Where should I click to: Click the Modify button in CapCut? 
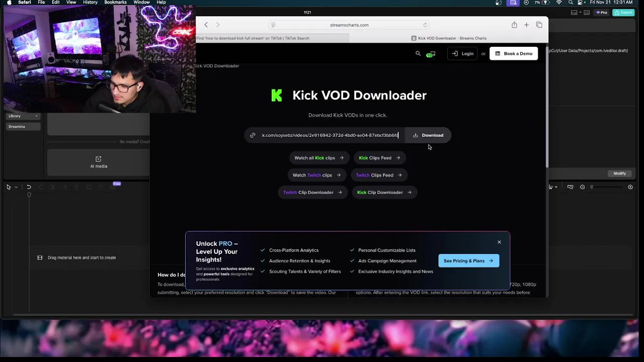(619, 173)
